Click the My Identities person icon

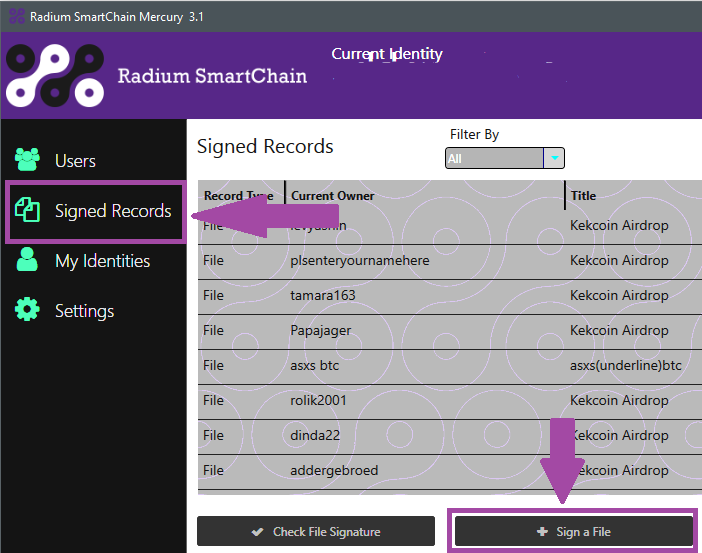click(x=27, y=259)
